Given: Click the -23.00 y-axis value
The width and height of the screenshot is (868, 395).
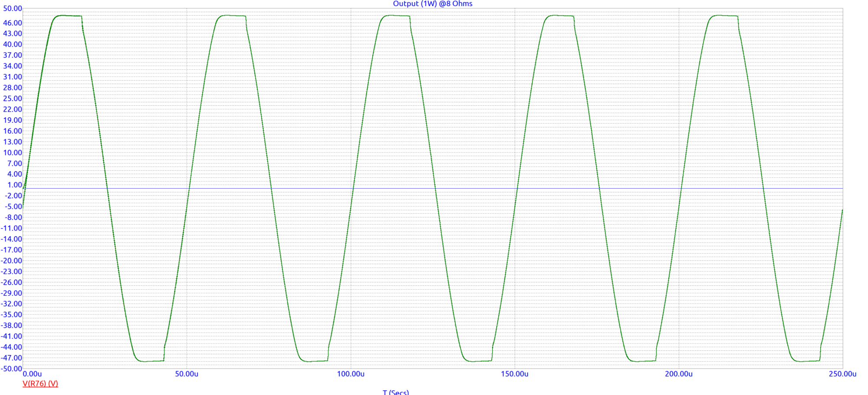Looking at the screenshot, I should pos(11,271).
